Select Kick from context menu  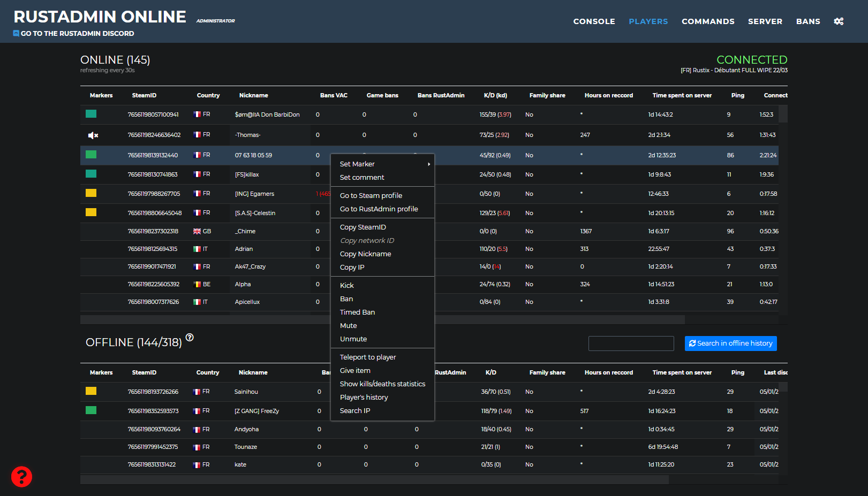pos(382,286)
